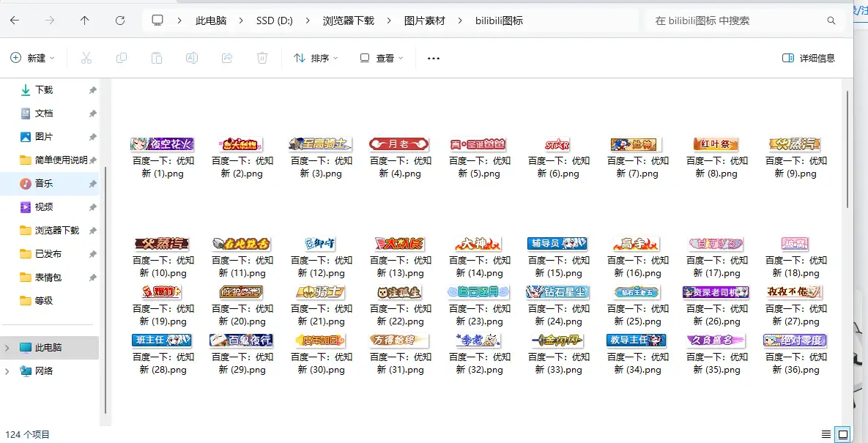868x443 pixels.
Task: Select 此电脑 in navigation pane
Action: (x=51, y=348)
